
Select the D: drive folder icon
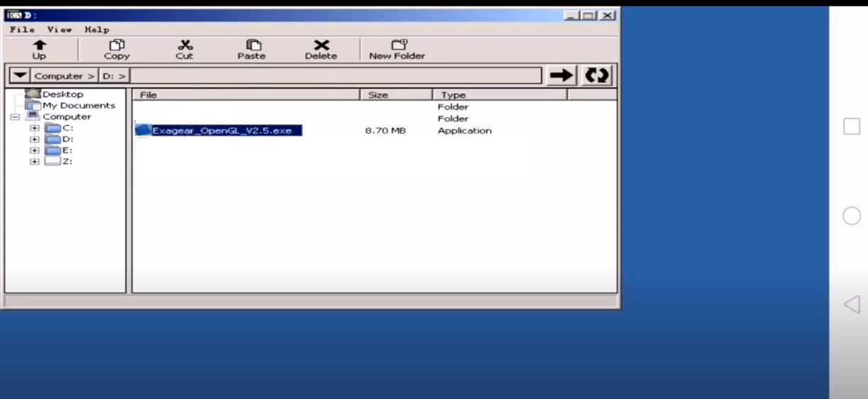(53, 139)
